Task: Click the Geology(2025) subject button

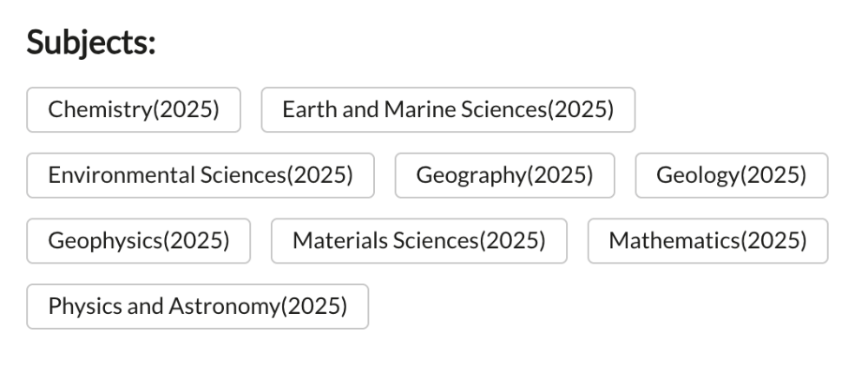Action: tap(732, 175)
